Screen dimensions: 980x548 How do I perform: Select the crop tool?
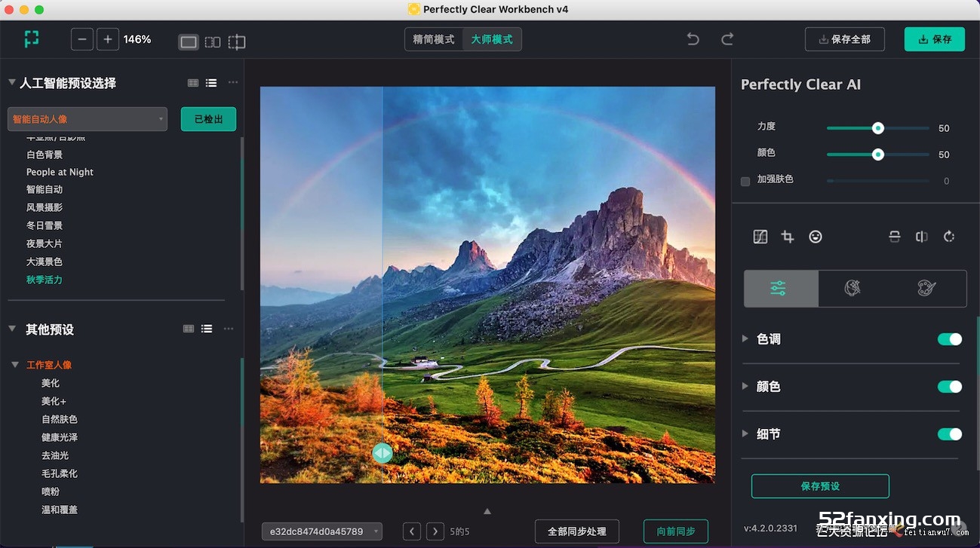(x=788, y=237)
